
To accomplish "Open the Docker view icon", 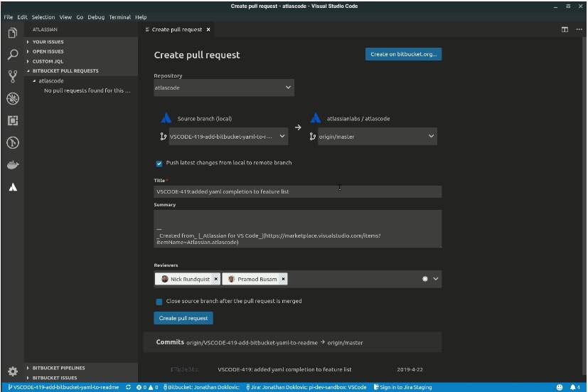I will point(13,164).
